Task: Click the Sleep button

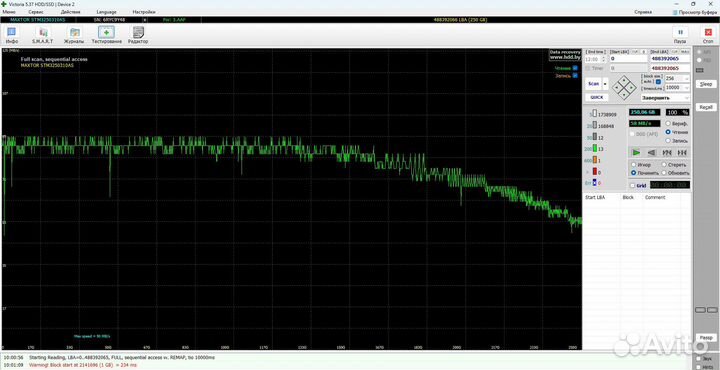Action: click(706, 84)
